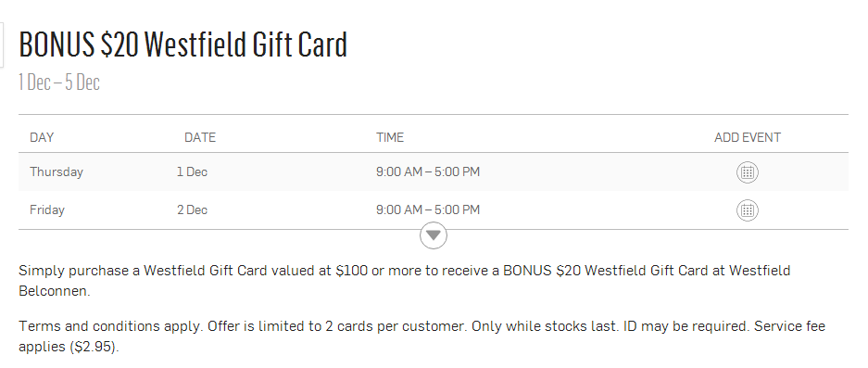The image size is (868, 368).
Task: Click the DAY column header
Action: click(x=42, y=137)
